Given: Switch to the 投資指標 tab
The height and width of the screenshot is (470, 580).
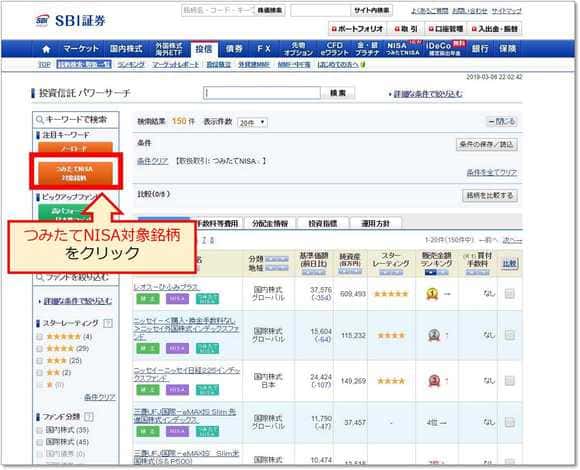Looking at the screenshot, I should pos(323,223).
